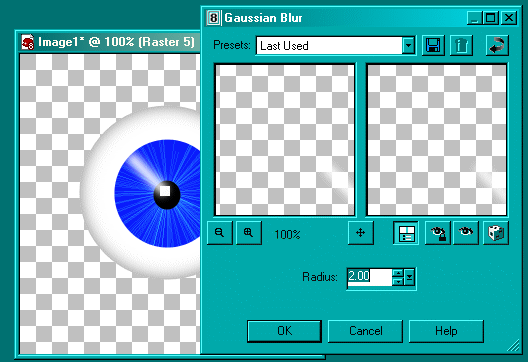The image size is (528, 362).
Task: Decrease Radius with the down spinner arrow
Action: [398, 282]
